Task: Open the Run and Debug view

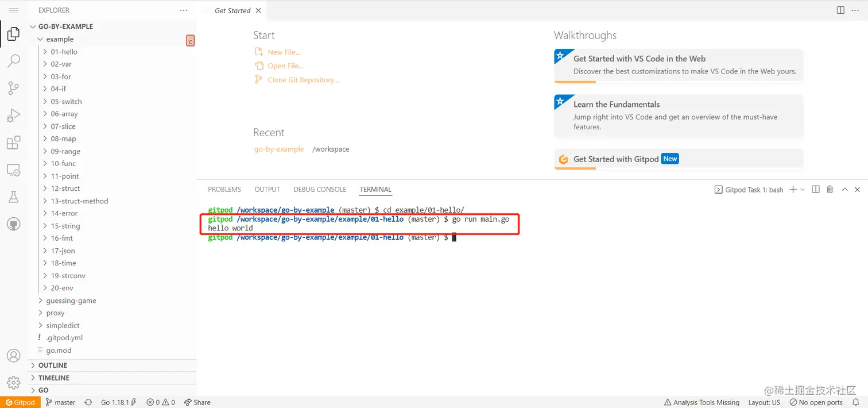Action: (14, 115)
